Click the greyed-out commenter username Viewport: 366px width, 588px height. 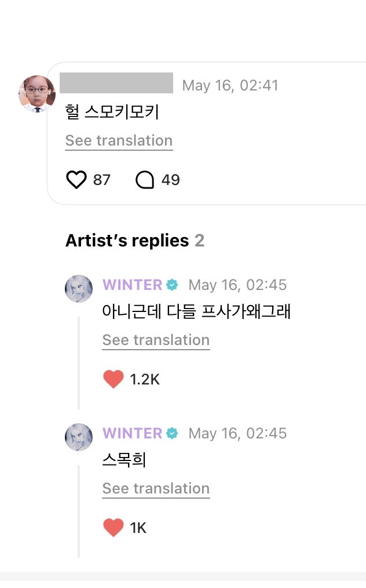click(x=116, y=83)
